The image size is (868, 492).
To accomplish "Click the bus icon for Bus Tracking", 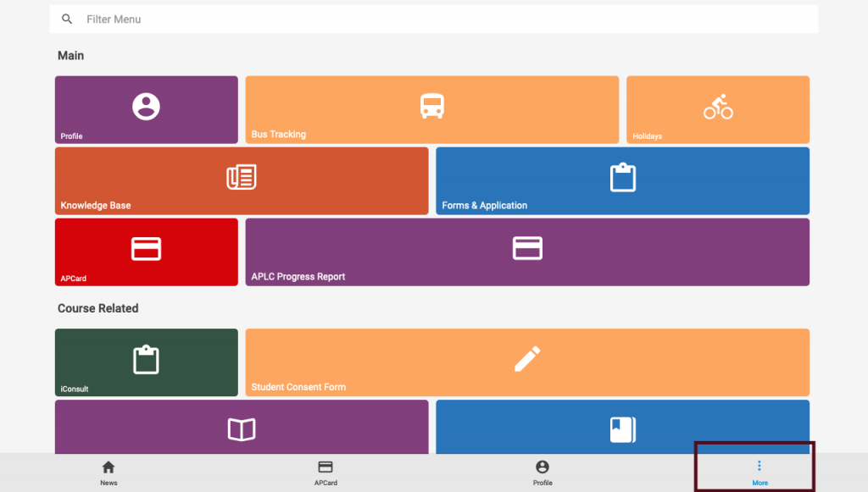I will [431, 107].
